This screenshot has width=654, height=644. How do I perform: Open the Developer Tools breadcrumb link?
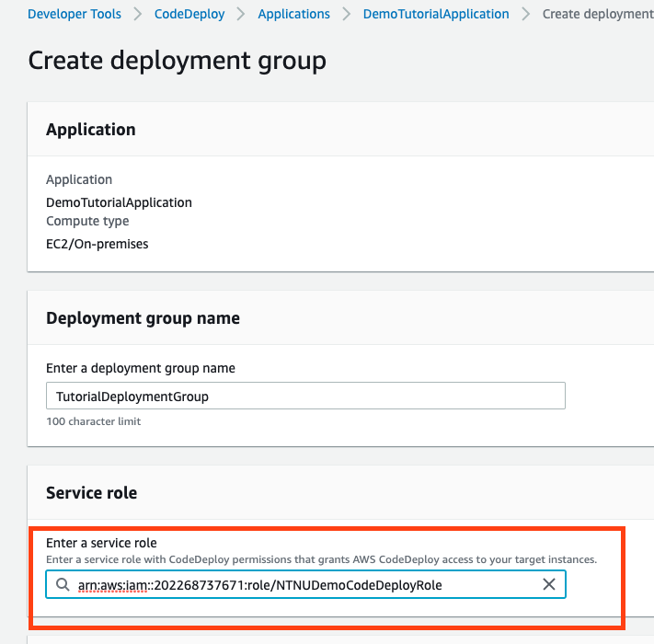[x=75, y=14]
